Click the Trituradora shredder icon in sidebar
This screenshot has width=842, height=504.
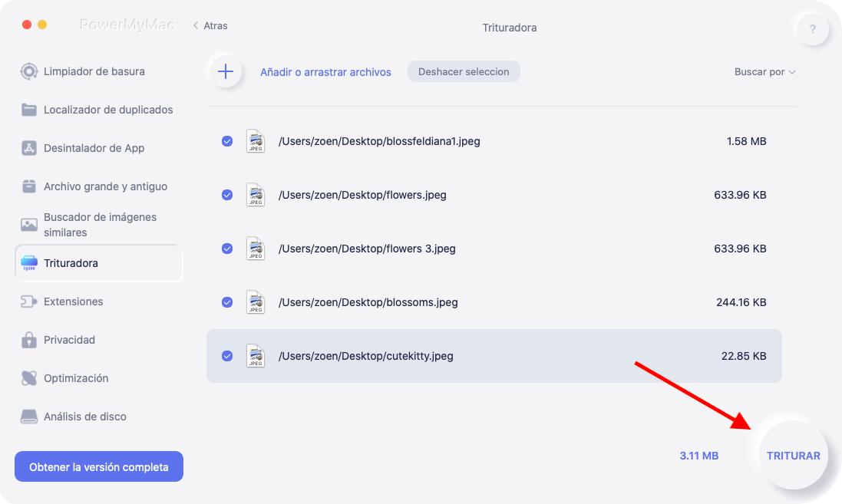[29, 263]
